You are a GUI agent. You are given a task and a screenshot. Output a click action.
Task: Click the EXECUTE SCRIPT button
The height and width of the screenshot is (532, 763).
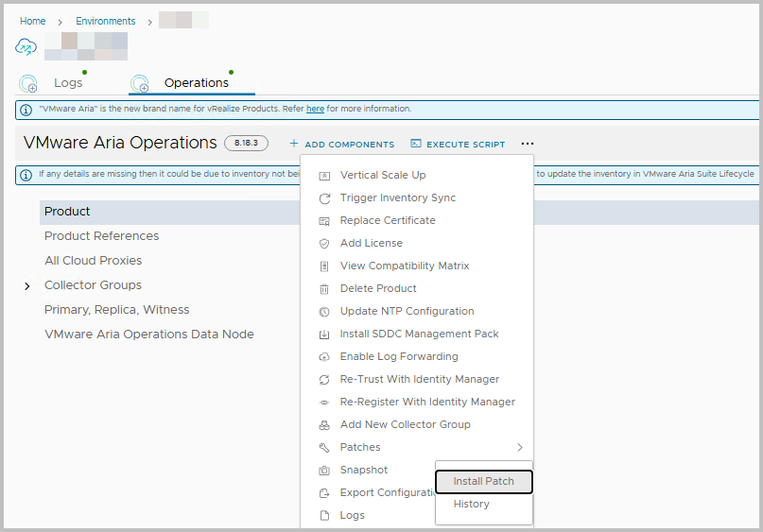coord(458,145)
